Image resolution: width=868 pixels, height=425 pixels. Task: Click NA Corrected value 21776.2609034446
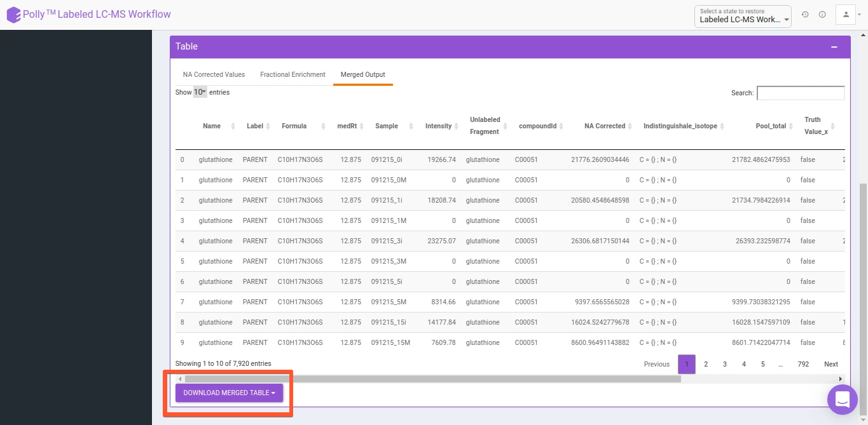(x=600, y=159)
